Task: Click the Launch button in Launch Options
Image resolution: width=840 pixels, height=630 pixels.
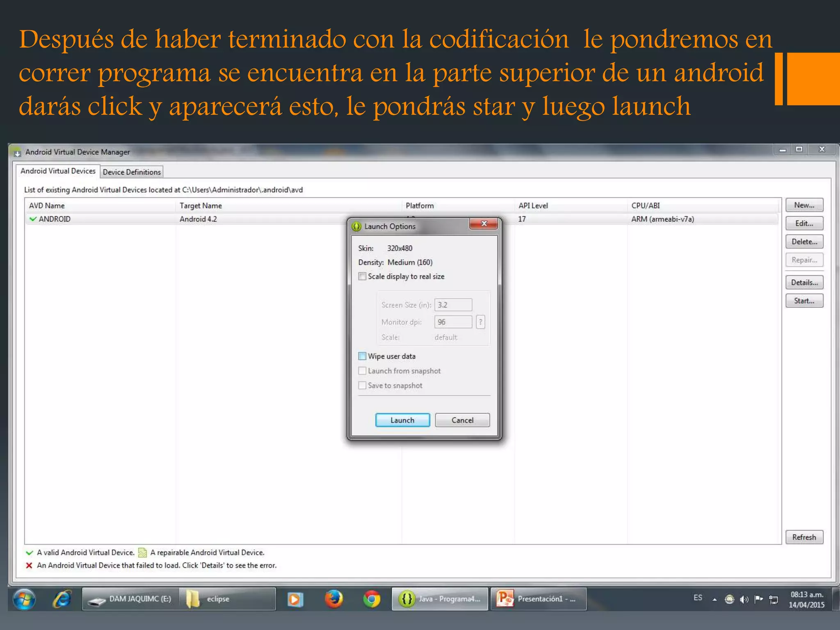Action: click(x=402, y=420)
